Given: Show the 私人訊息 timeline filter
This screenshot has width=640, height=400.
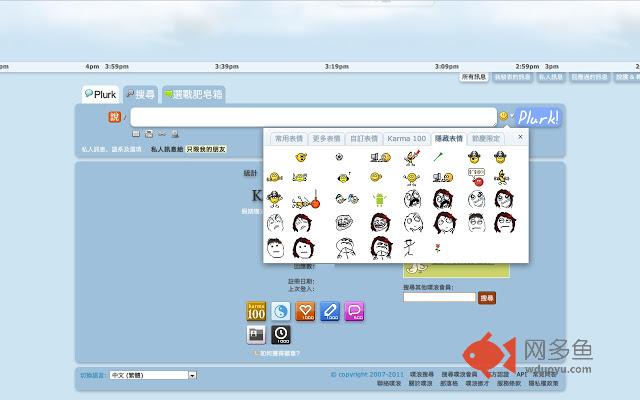Looking at the screenshot, I should click(x=551, y=77).
